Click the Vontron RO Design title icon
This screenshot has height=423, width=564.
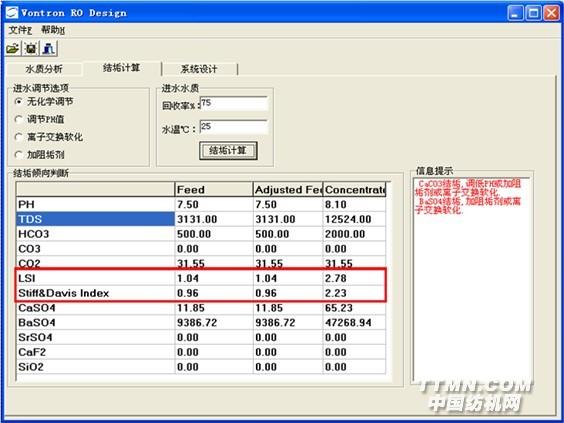[x=12, y=13]
